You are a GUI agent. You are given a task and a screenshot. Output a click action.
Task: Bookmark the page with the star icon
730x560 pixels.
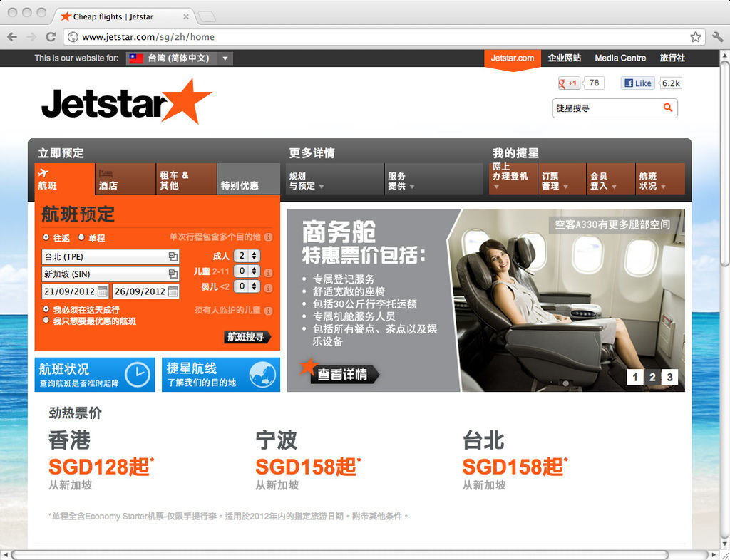(x=696, y=37)
